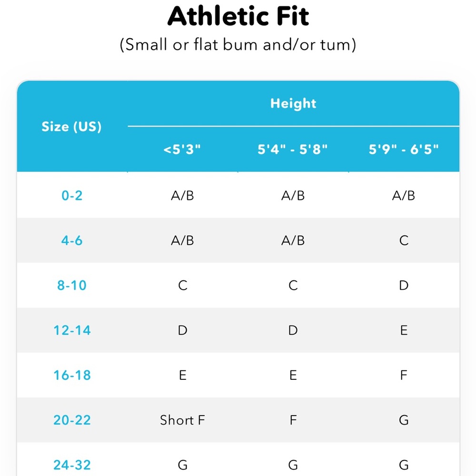Select the 5'4" - 5'8" column header
Viewport: 476px width, 476px height.
pyautogui.click(x=293, y=149)
